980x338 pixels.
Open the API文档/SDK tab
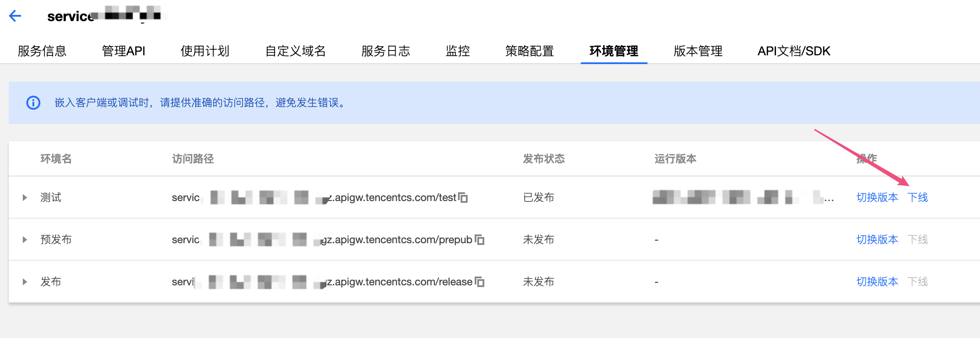pos(794,51)
